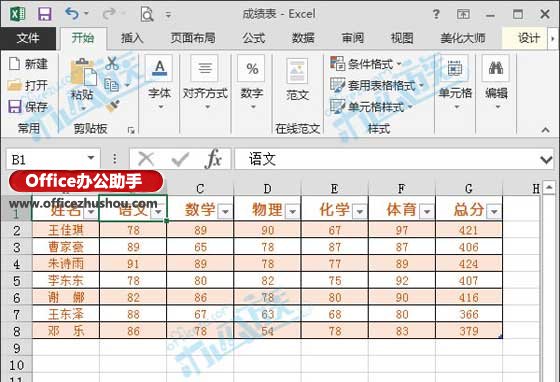Open filter dropdown for 总分 column
Screen dimensions: 560x382
point(494,211)
